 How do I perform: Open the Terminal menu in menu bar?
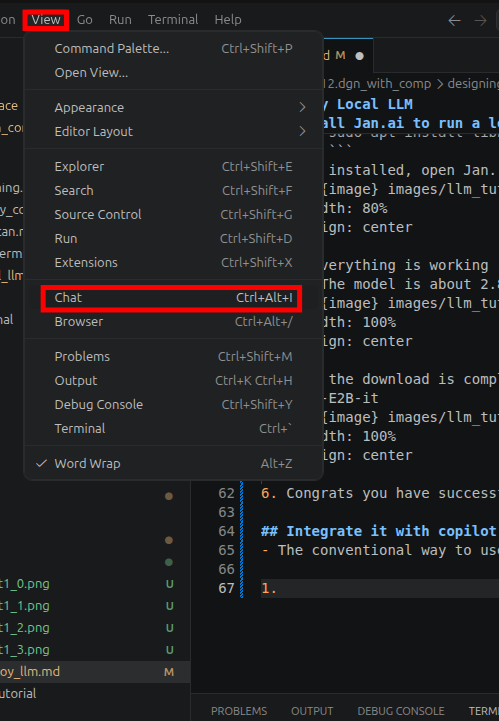[173, 20]
